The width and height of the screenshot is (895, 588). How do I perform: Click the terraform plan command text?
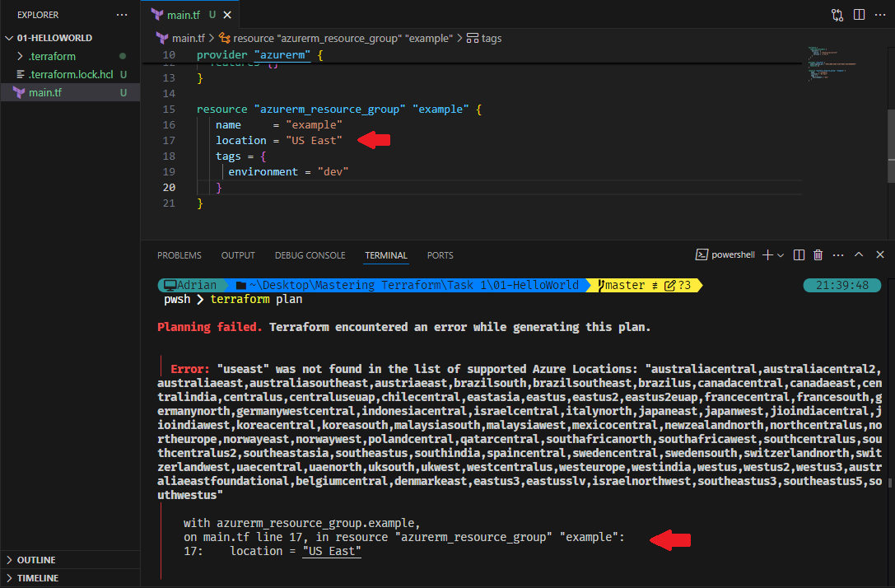point(256,299)
